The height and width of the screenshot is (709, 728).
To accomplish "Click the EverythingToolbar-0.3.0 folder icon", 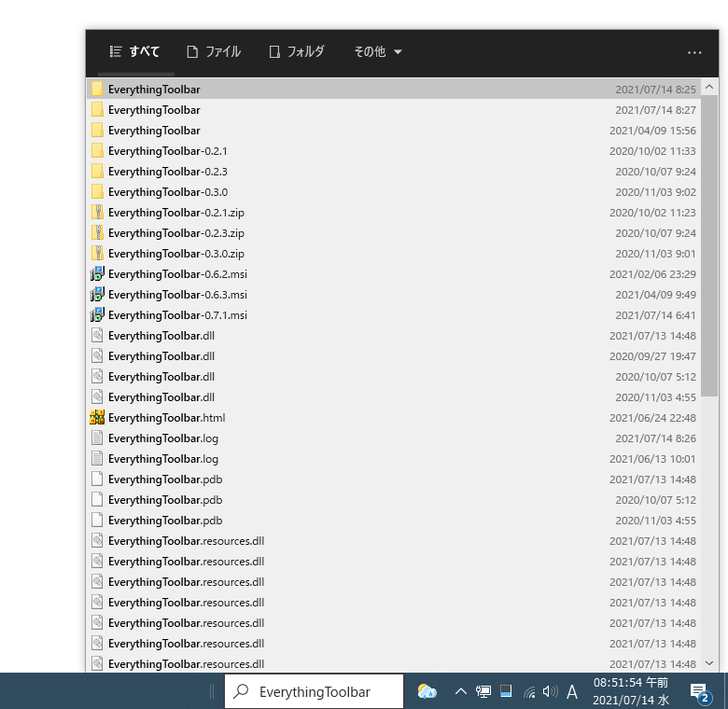I will [x=97, y=191].
